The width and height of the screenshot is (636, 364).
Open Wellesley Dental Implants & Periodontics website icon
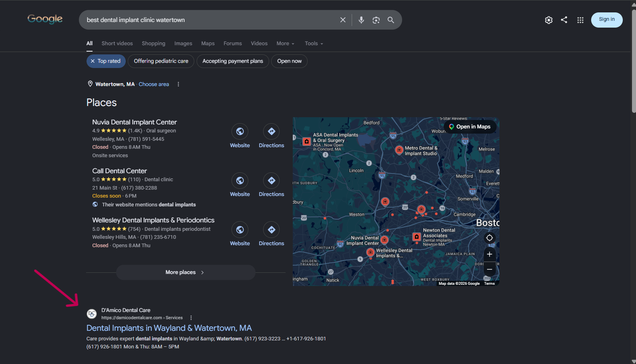point(240,230)
